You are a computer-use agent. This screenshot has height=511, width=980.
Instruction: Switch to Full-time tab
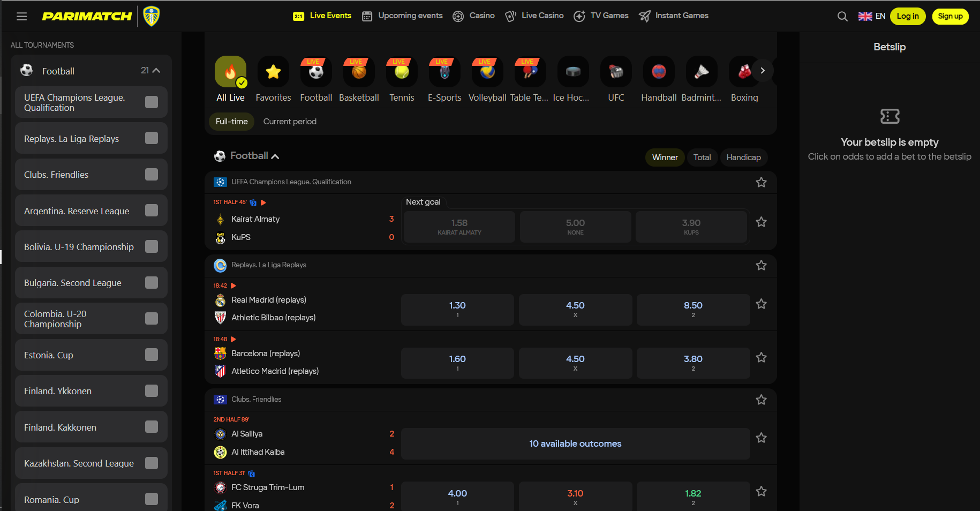point(231,122)
